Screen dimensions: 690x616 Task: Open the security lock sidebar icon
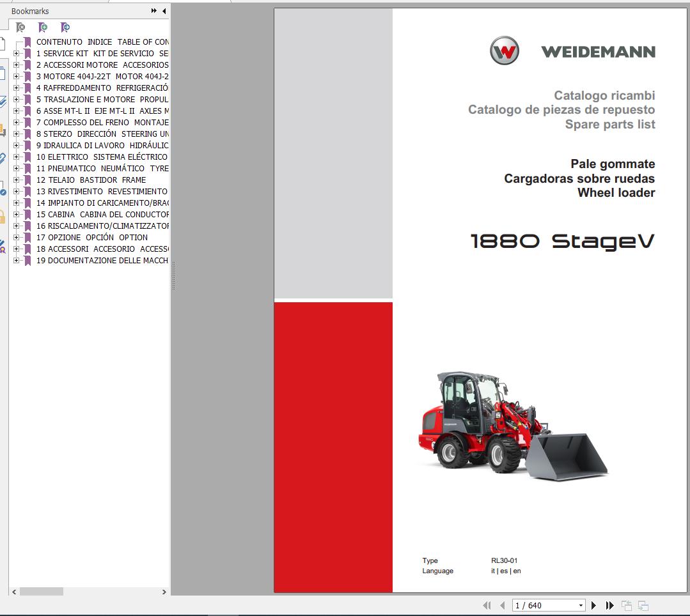[x=2, y=217]
